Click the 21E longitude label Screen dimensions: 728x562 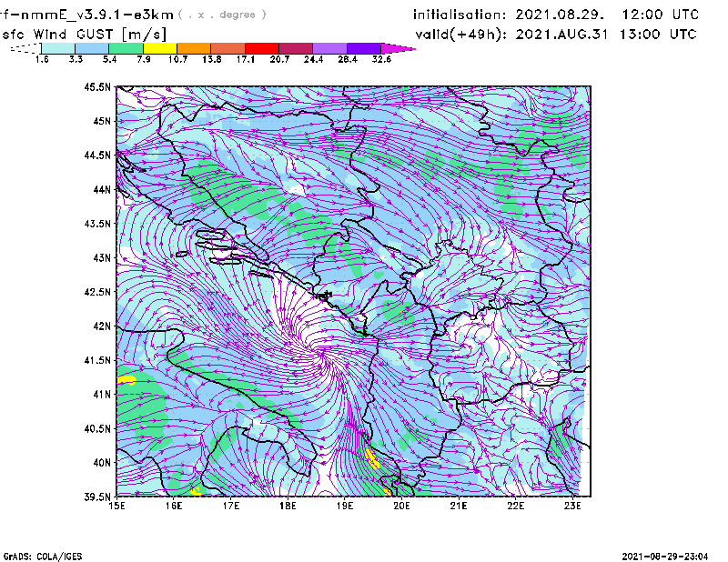click(x=459, y=506)
